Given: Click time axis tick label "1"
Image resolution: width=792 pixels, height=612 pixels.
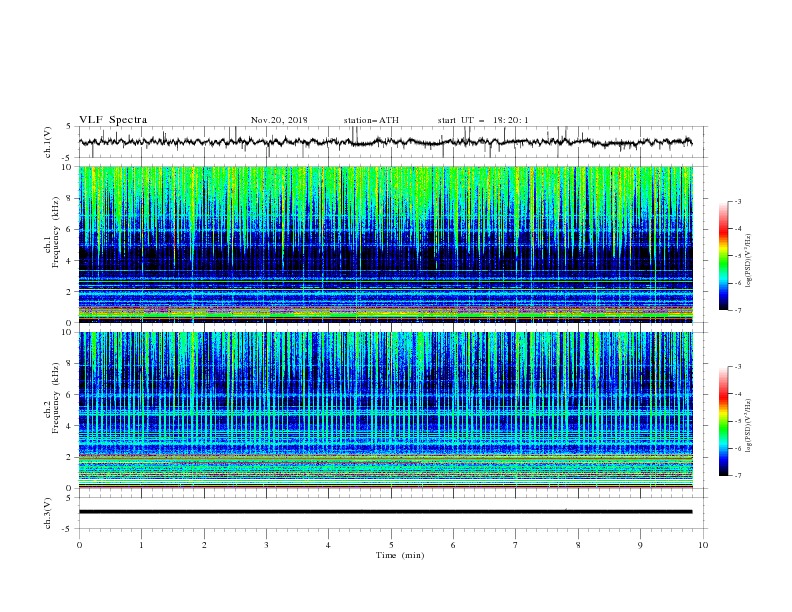Looking at the screenshot, I should click(x=141, y=545).
